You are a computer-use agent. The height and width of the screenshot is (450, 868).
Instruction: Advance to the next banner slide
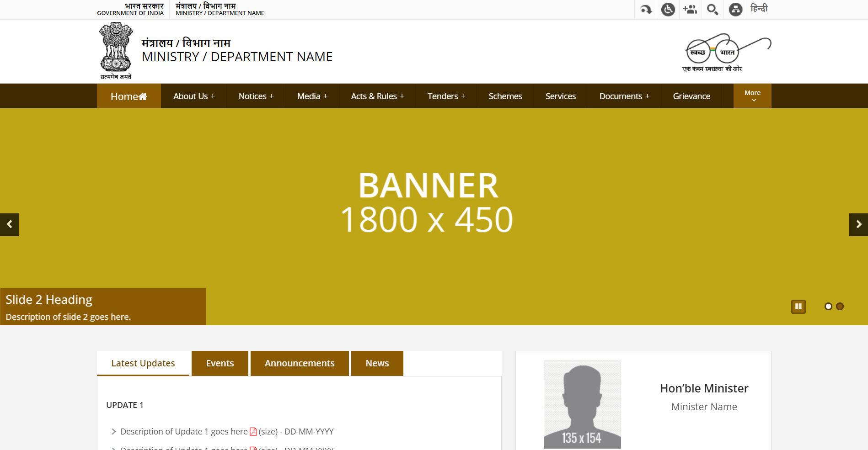(858, 224)
